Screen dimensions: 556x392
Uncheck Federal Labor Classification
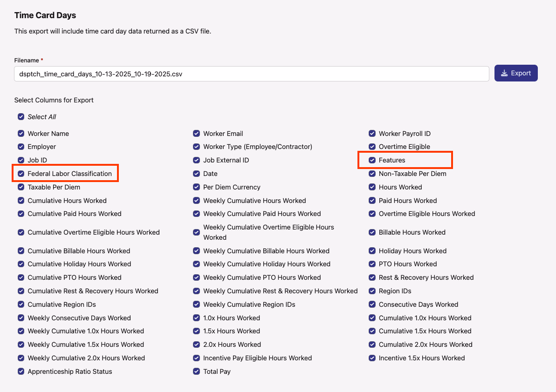(21, 174)
